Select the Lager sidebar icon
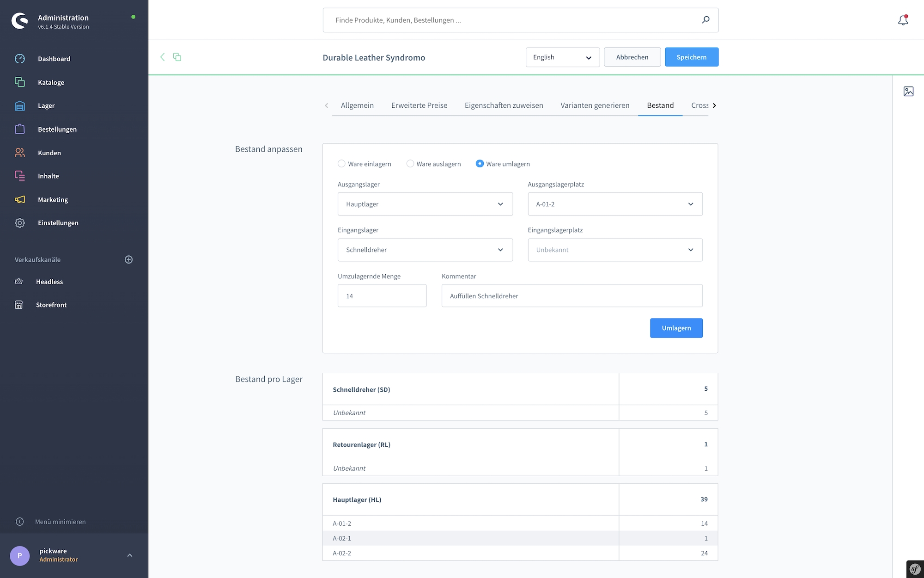 tap(20, 105)
